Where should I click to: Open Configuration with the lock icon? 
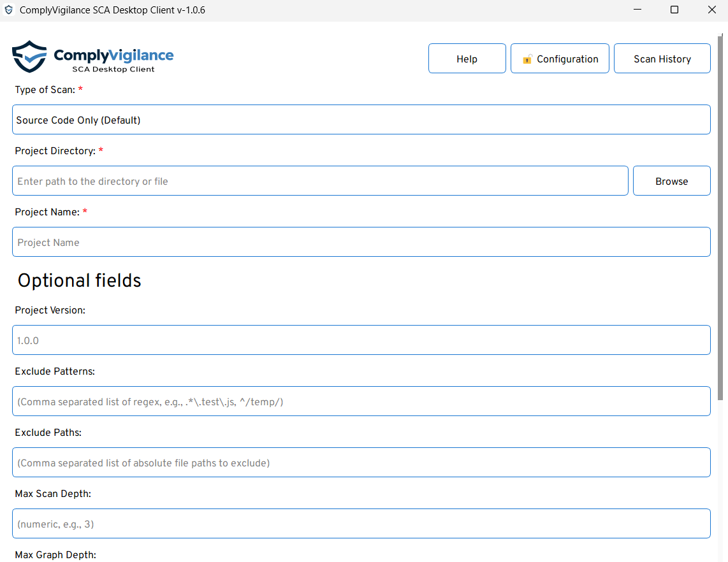560,59
